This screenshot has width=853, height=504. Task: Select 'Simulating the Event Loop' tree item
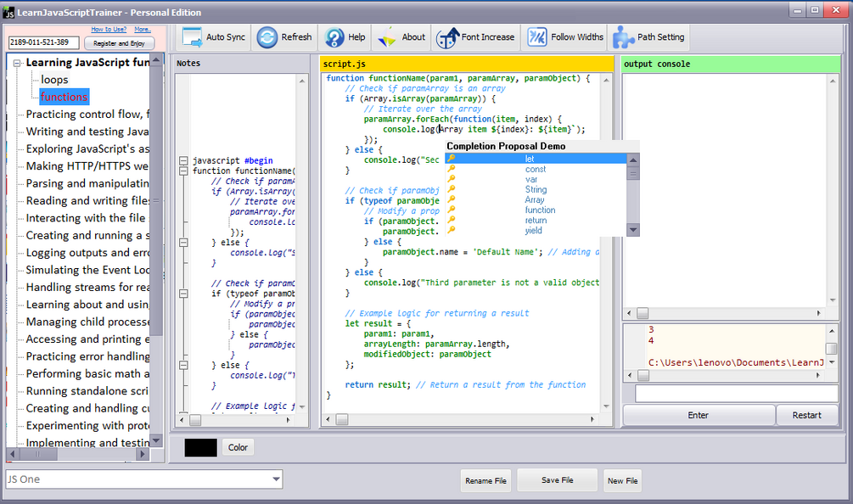87,270
